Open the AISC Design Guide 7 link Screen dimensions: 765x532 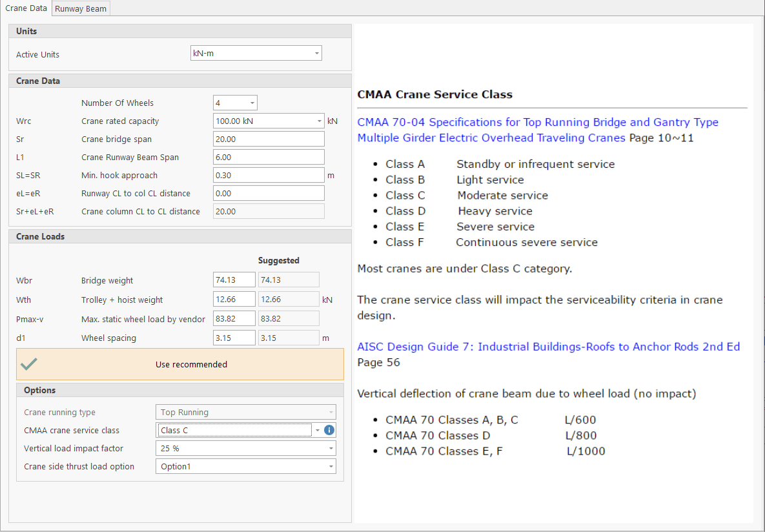tap(548, 347)
